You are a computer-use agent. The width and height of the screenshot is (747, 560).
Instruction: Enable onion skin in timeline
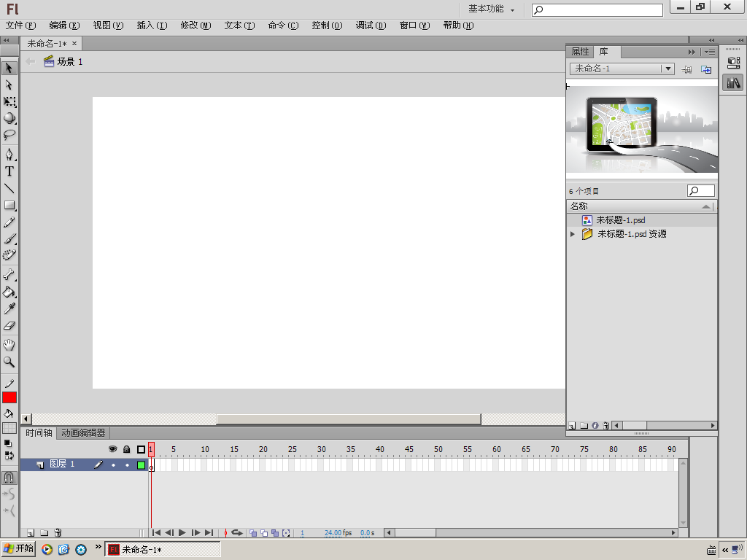pos(253,533)
